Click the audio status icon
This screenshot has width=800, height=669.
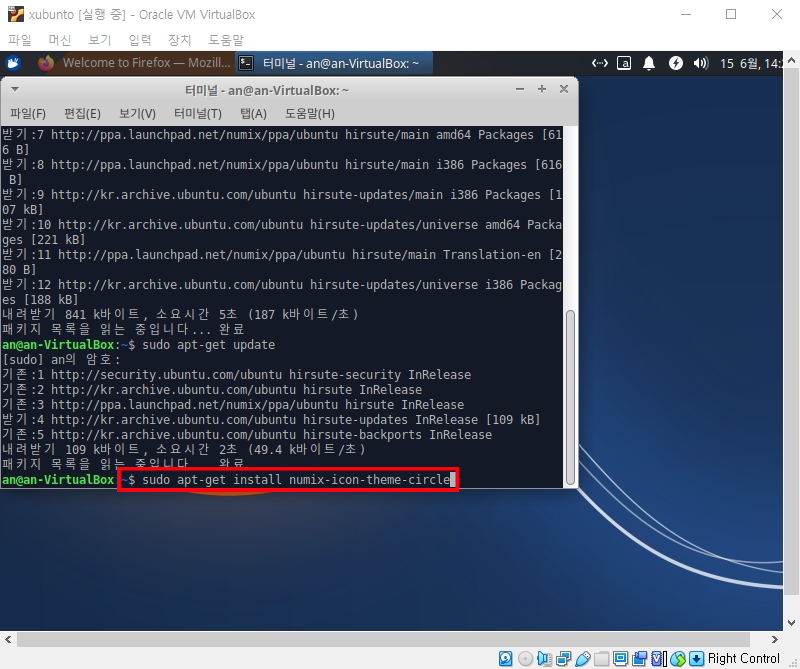click(544, 658)
